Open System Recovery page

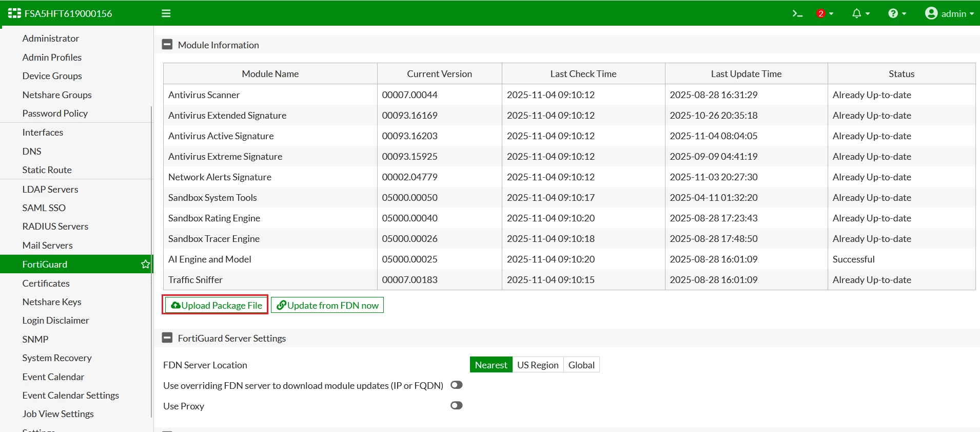[57, 358]
